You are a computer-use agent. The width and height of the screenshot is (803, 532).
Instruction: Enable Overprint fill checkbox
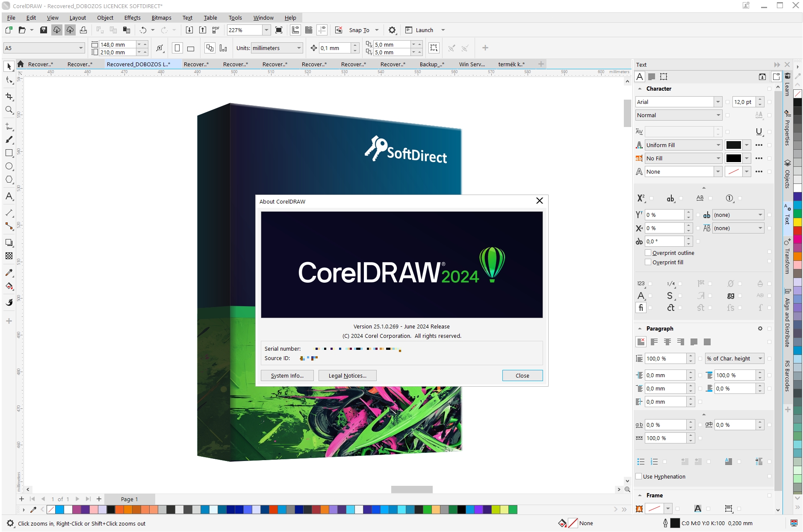point(648,262)
